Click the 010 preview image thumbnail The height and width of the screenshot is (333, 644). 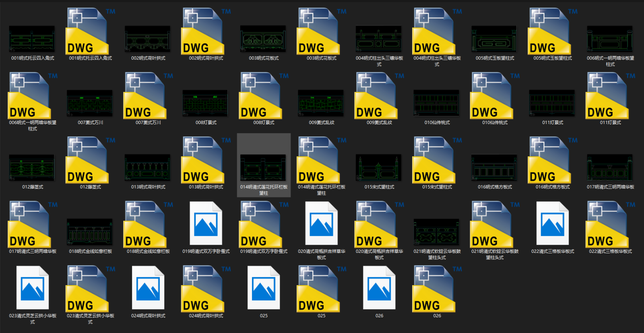pos(436,103)
